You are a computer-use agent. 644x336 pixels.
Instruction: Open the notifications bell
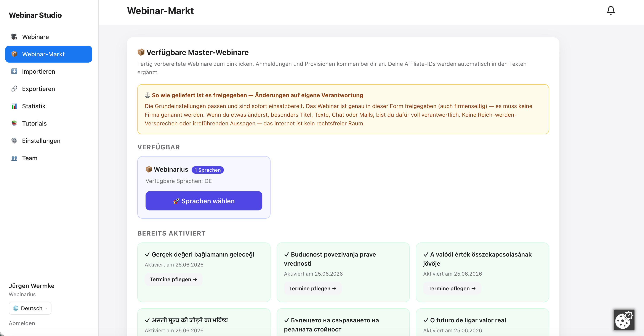610,11
